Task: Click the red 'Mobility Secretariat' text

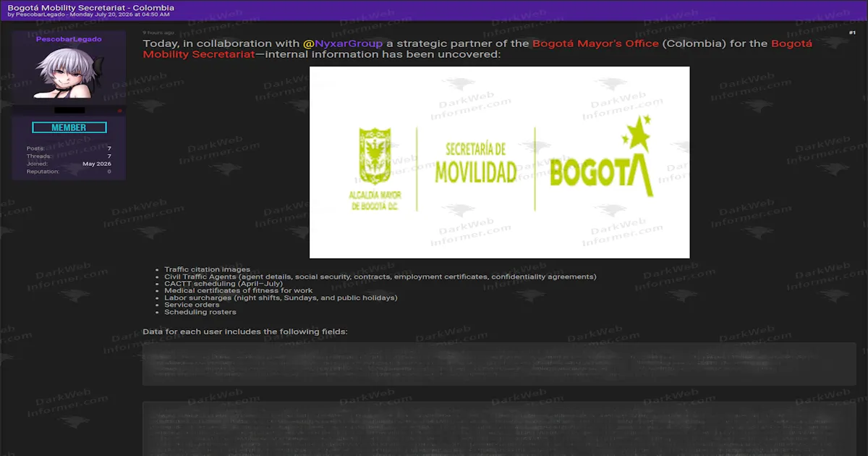Action: click(199, 54)
